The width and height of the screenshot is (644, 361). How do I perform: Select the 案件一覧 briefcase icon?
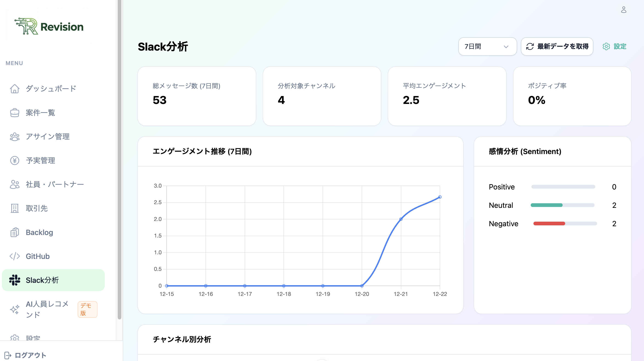(x=15, y=113)
